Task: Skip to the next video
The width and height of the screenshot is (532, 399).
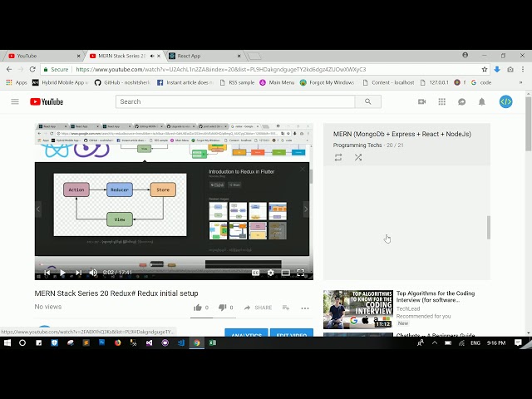Action: [x=78, y=273]
